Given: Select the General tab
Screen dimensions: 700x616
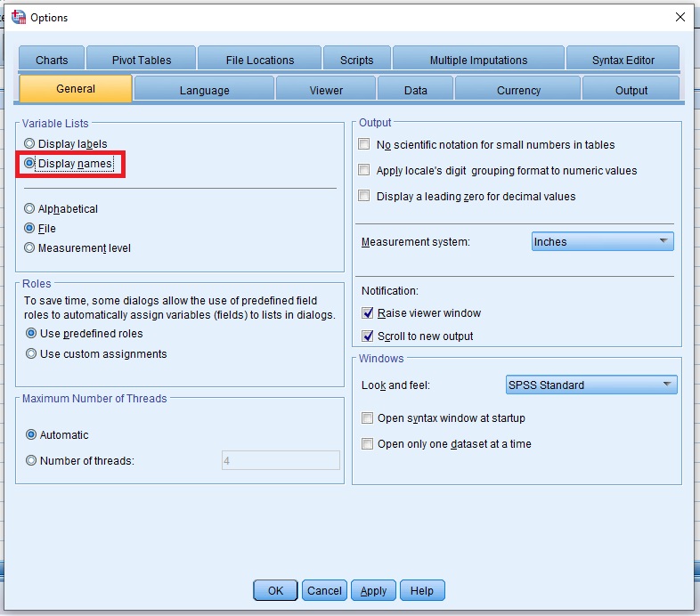Looking at the screenshot, I should [76, 89].
